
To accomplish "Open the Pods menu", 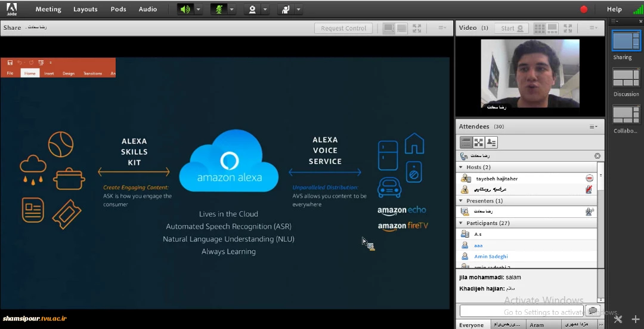I will click(118, 9).
